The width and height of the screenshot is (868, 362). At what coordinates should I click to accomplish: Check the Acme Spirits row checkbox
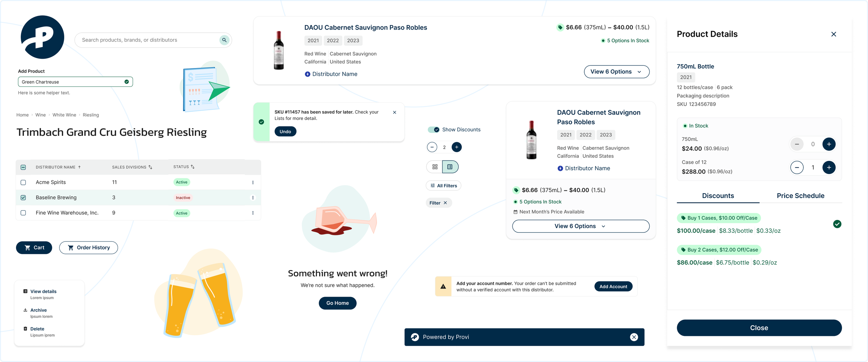(23, 182)
